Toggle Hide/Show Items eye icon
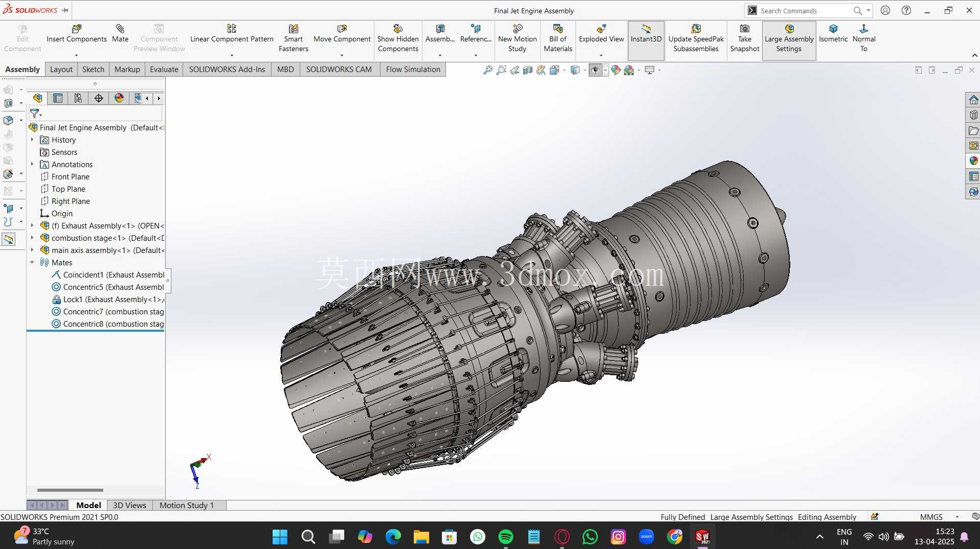980x549 pixels. [x=595, y=70]
